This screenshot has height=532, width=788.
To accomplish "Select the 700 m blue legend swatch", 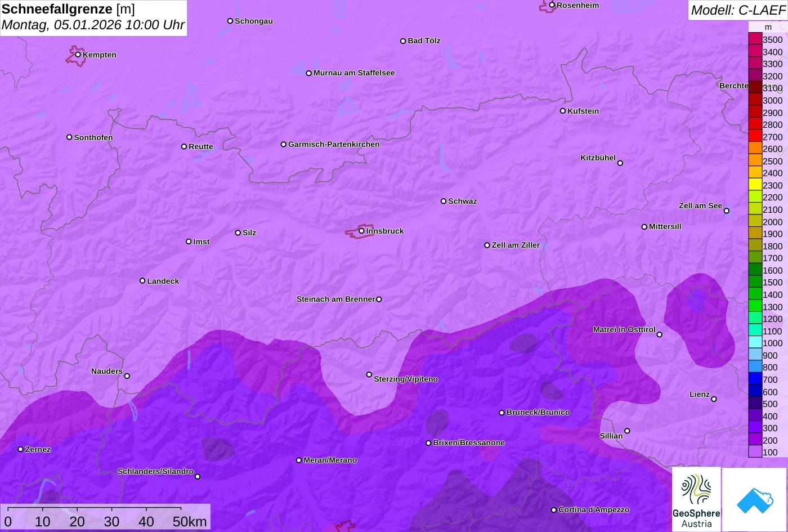I will (755, 379).
